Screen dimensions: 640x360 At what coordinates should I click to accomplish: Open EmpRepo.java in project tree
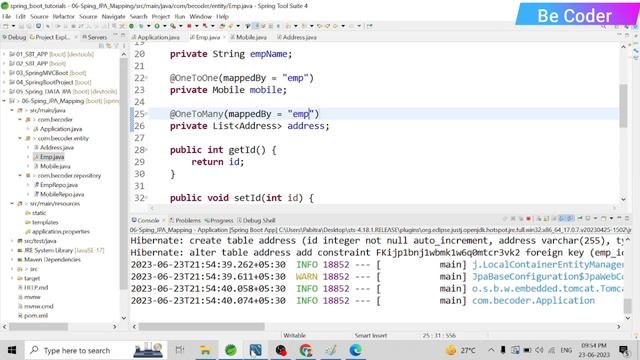coord(59,185)
